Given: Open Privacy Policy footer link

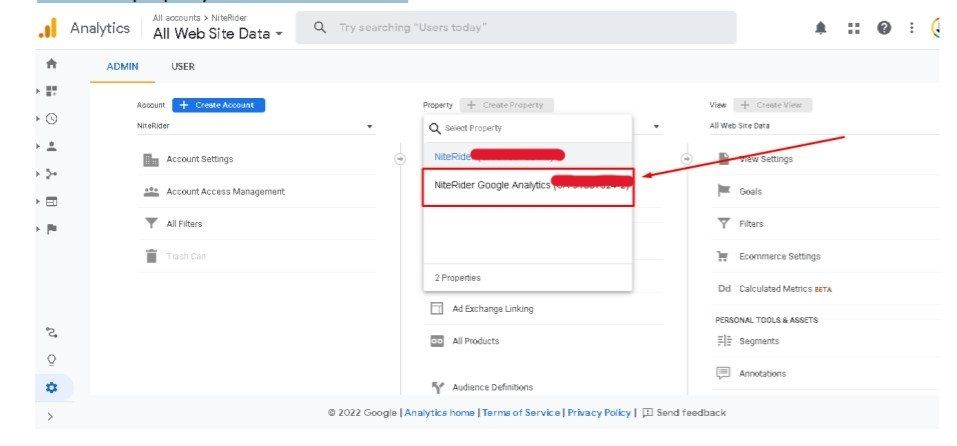Looking at the screenshot, I should pyautogui.click(x=599, y=413).
